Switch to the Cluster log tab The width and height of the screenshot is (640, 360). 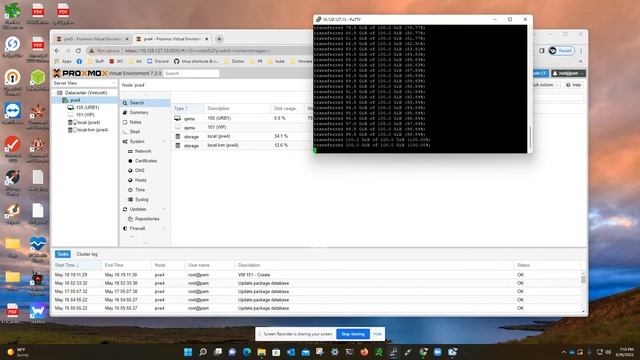coord(87,254)
